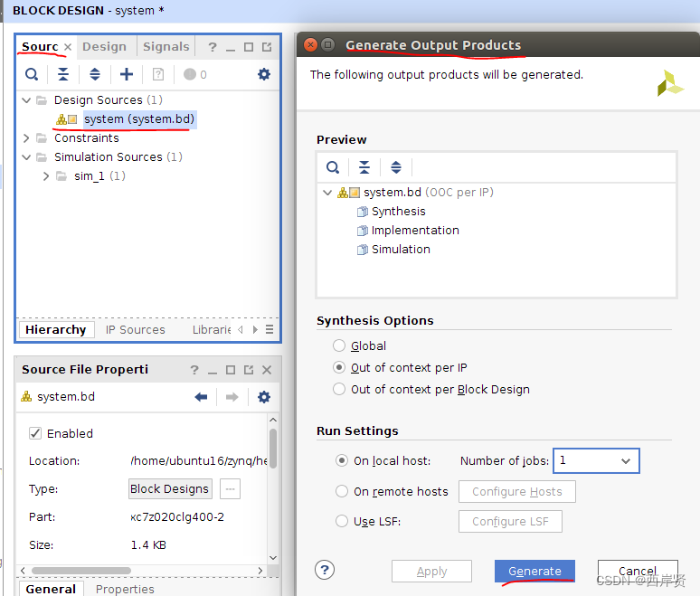The height and width of the screenshot is (596, 700).
Task: Collapse system.bd in the Preview tree
Action: click(x=327, y=193)
